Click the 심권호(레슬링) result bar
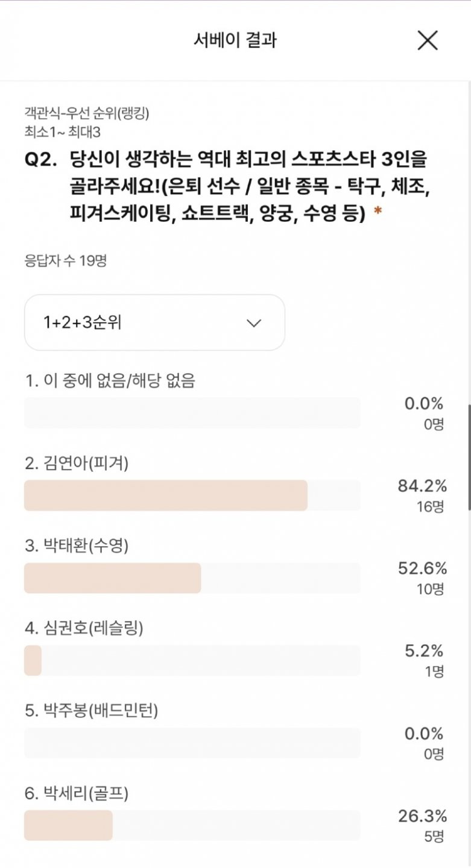471x868 pixels. coord(192,661)
